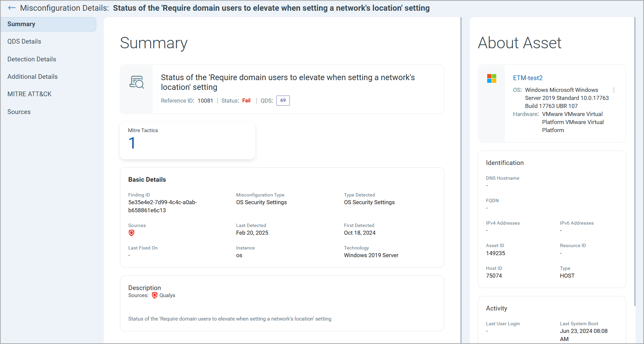644x344 pixels.
Task: Click the Hardware VMware Virtual Platform text
Action: click(x=573, y=122)
